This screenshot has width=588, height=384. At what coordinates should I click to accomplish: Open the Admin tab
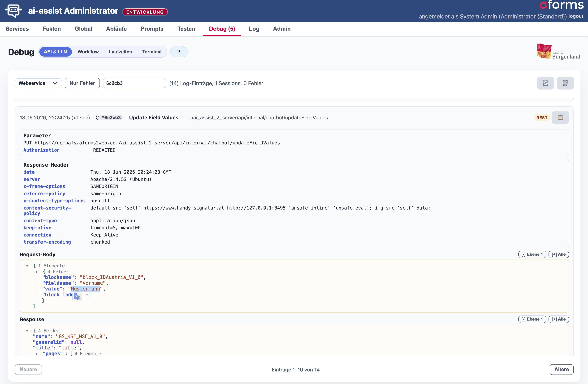282,29
